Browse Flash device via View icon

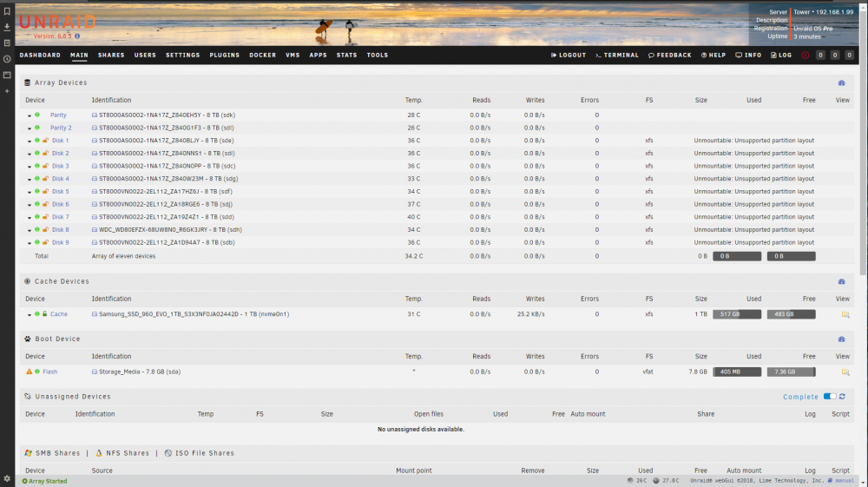845,372
